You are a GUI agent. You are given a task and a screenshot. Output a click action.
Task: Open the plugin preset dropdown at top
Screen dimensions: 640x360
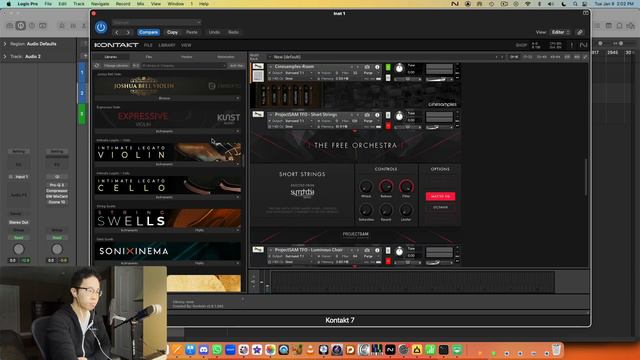[157, 22]
